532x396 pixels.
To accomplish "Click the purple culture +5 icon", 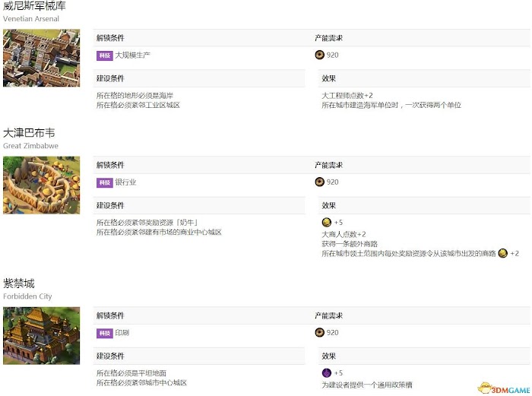I will (x=326, y=373).
